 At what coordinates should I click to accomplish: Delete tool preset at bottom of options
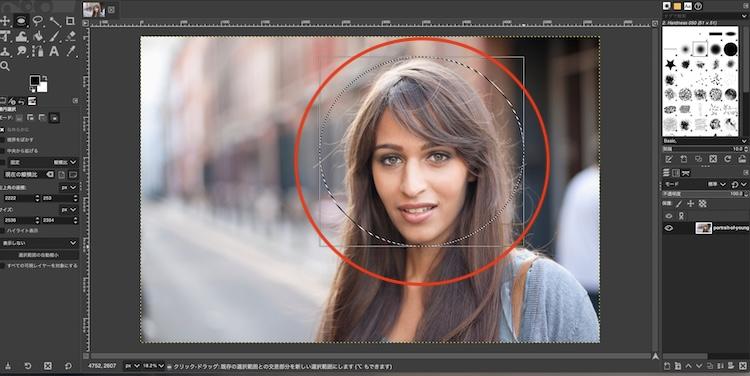(x=48, y=366)
